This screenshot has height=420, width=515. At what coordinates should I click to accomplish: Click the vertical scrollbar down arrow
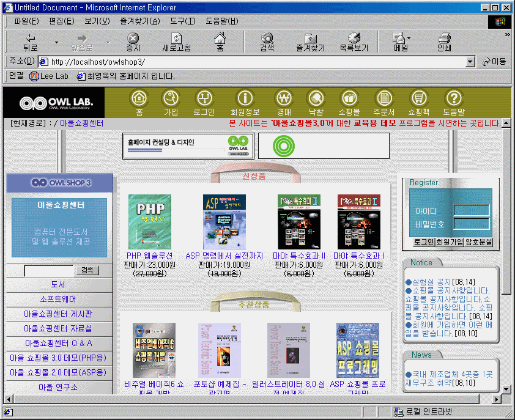pyautogui.click(x=506, y=389)
